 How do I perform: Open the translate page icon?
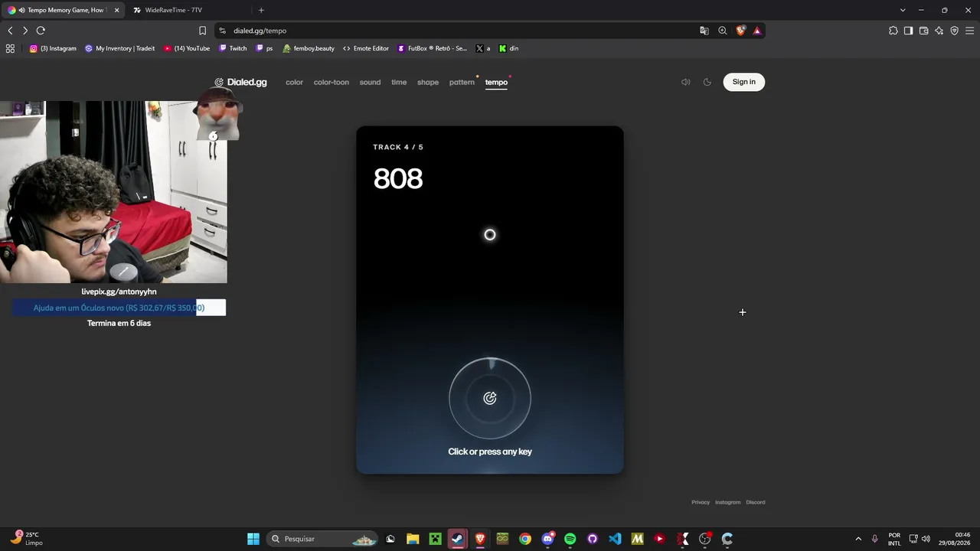pyautogui.click(x=704, y=31)
